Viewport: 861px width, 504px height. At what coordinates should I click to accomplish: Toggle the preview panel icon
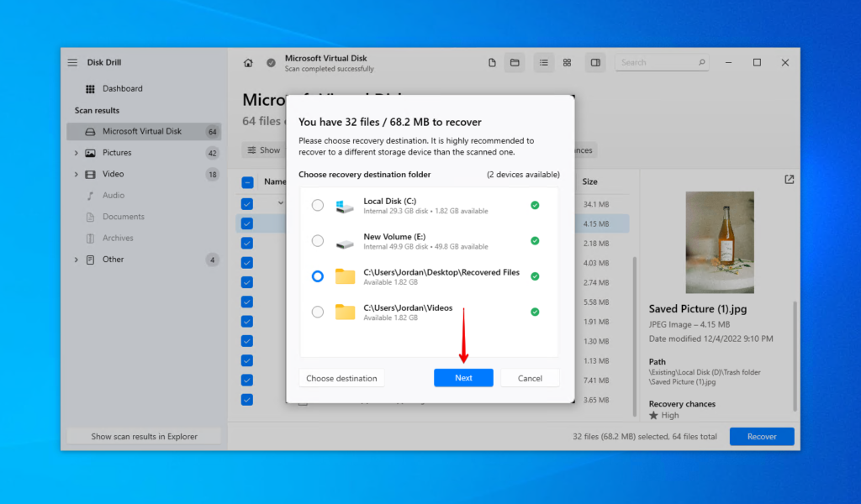tap(595, 62)
